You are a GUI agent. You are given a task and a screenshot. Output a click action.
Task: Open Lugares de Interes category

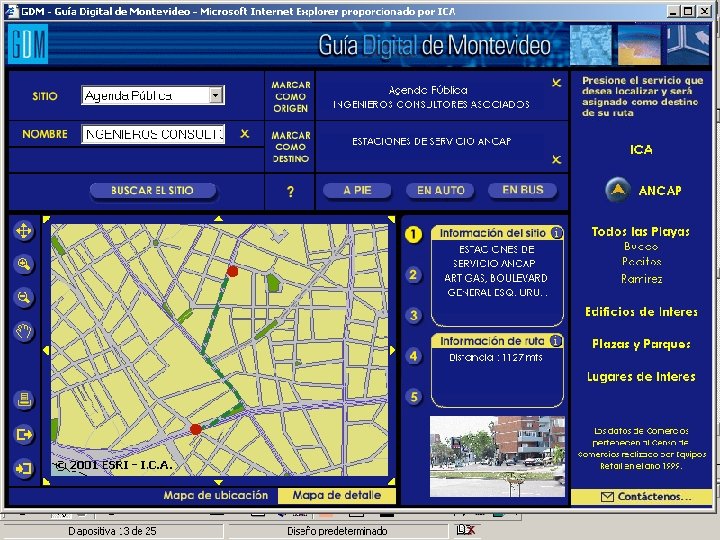(x=641, y=377)
